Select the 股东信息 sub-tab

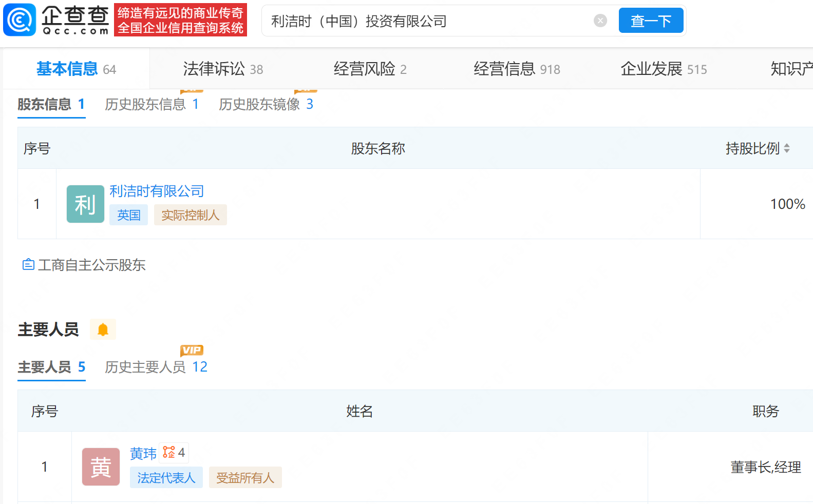click(x=51, y=105)
